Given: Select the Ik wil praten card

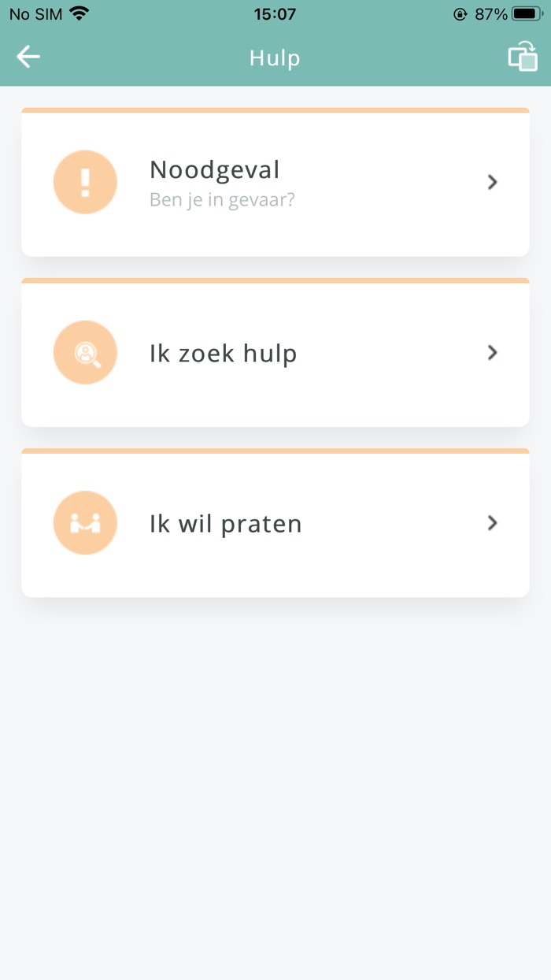Looking at the screenshot, I should click(x=275, y=522).
